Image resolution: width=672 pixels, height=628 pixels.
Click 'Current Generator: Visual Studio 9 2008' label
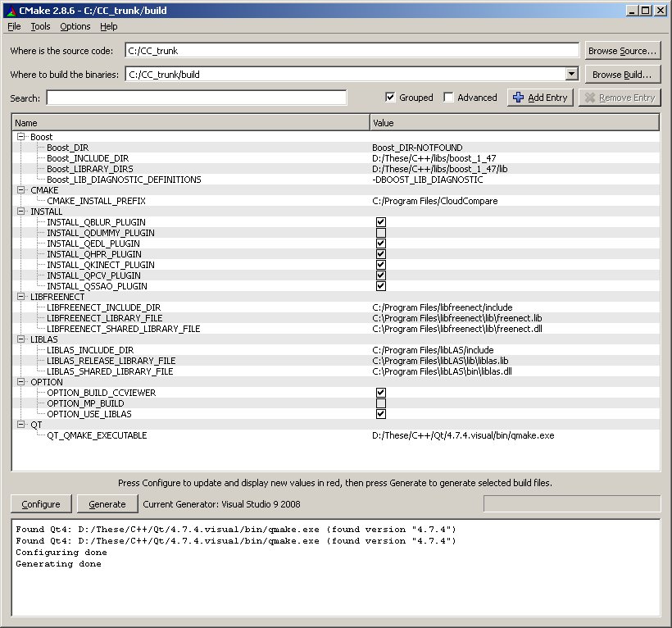[221, 504]
